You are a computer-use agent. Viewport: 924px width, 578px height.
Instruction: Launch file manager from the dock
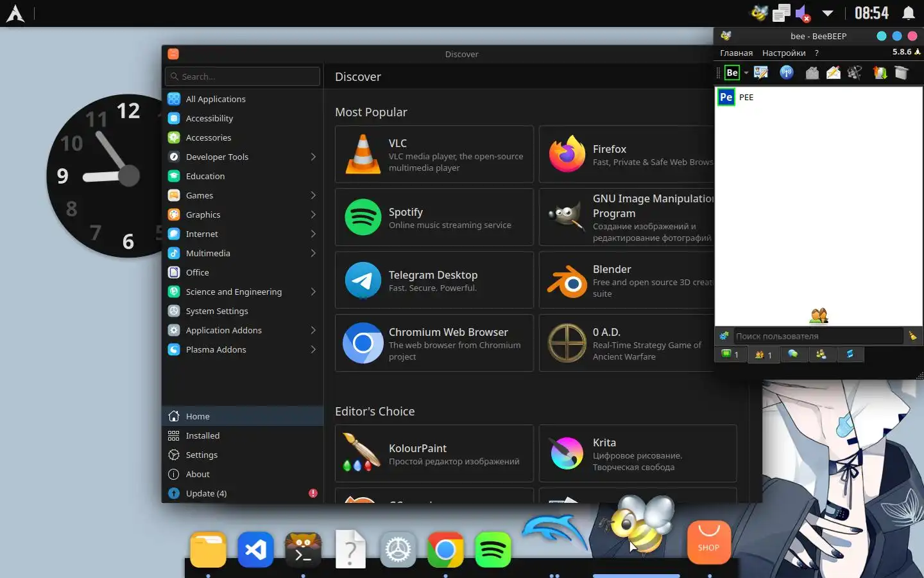coord(208,550)
